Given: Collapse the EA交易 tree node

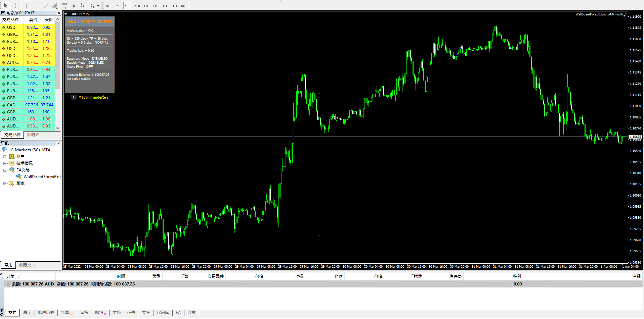Looking at the screenshot, I should click(x=5, y=170).
